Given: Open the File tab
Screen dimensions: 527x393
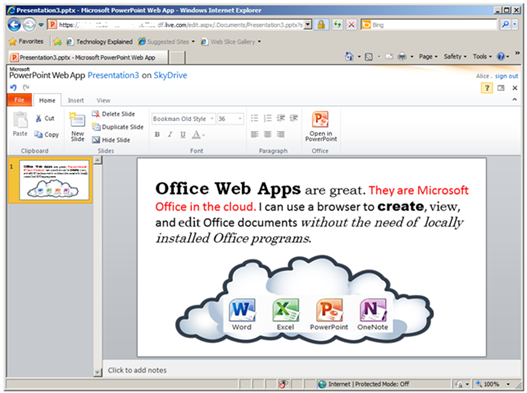Looking at the screenshot, I should coord(19,100).
